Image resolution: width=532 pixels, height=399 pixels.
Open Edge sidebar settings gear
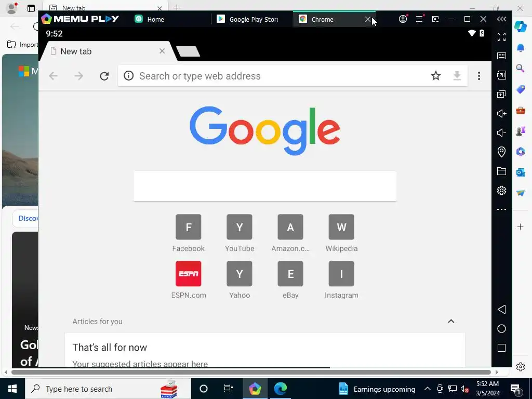[x=521, y=366]
